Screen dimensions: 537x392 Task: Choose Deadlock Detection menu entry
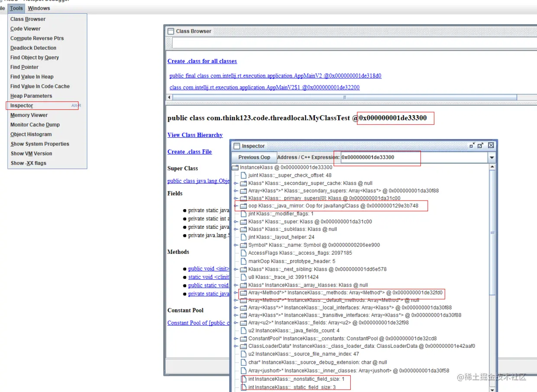pyautogui.click(x=47, y=48)
